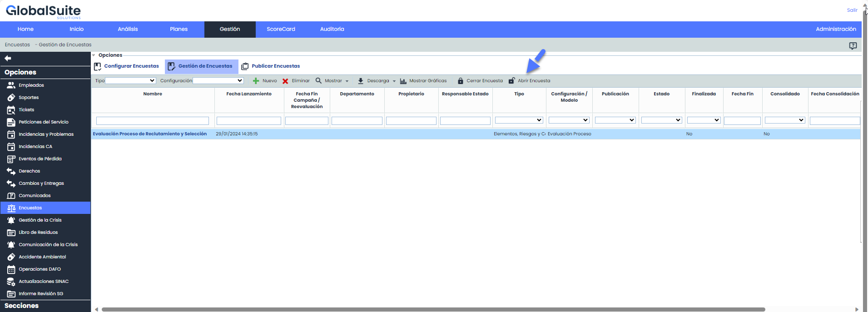Viewport: 868px width, 312px height.
Task: Open Tickets from the sidebar
Action: click(26, 110)
